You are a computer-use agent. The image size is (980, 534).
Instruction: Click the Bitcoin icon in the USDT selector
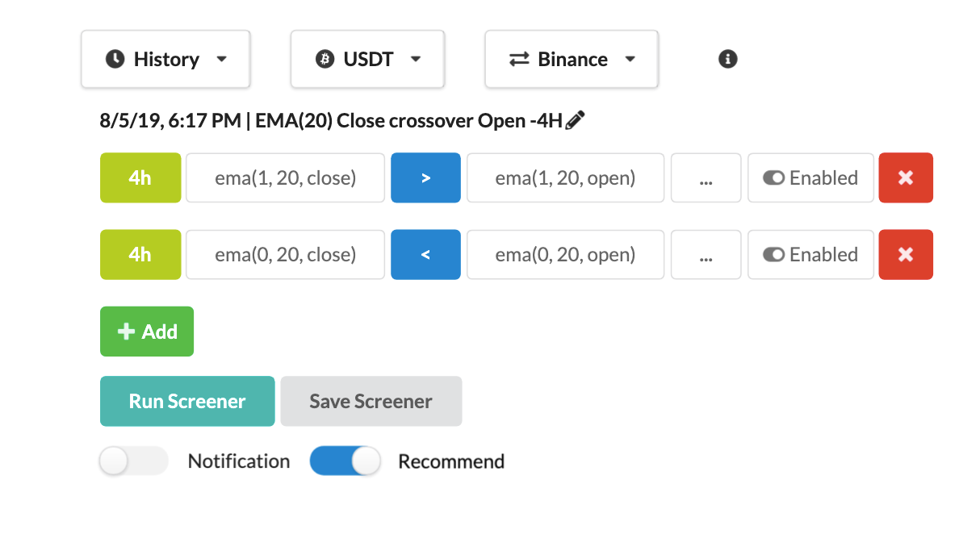click(x=326, y=58)
